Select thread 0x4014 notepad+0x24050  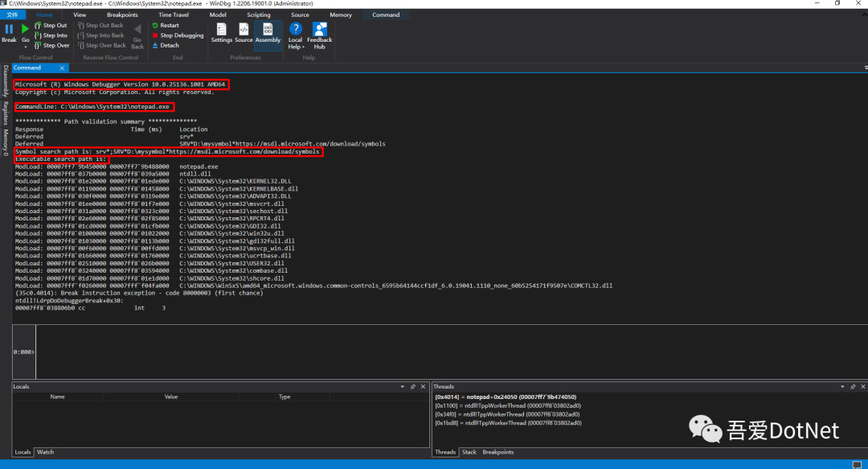coord(506,397)
